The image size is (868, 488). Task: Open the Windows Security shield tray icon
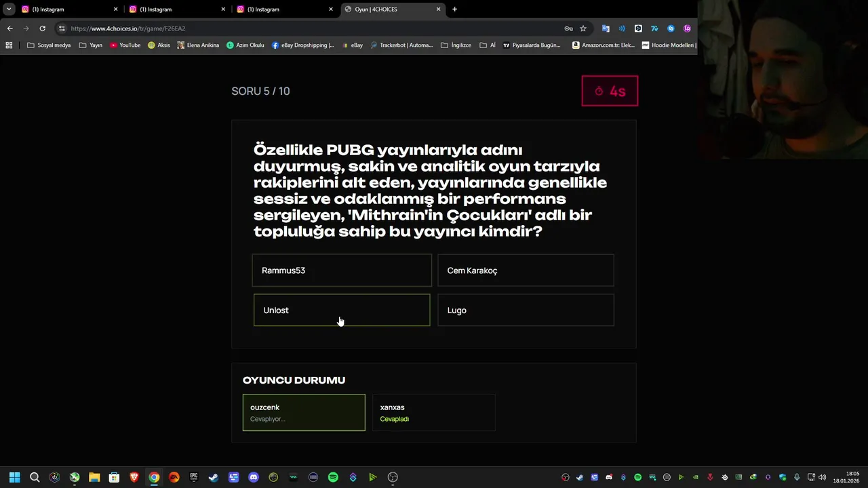click(x=783, y=477)
